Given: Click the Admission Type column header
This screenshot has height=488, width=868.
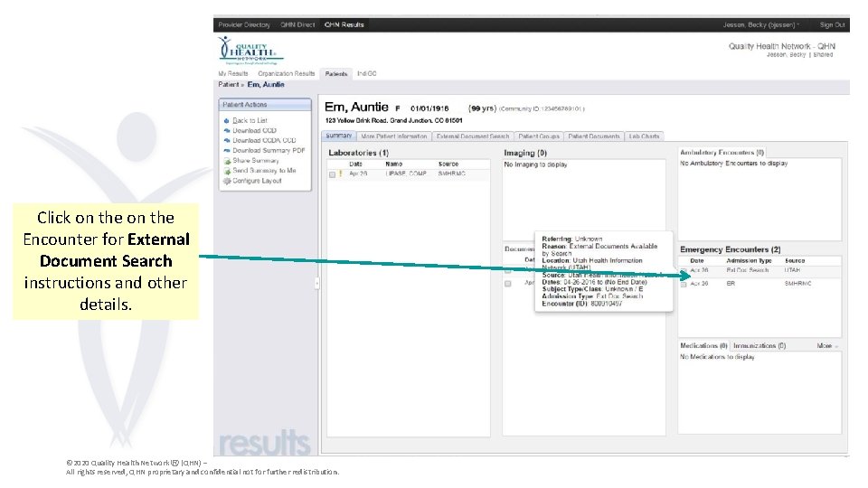Looking at the screenshot, I should tap(749, 260).
